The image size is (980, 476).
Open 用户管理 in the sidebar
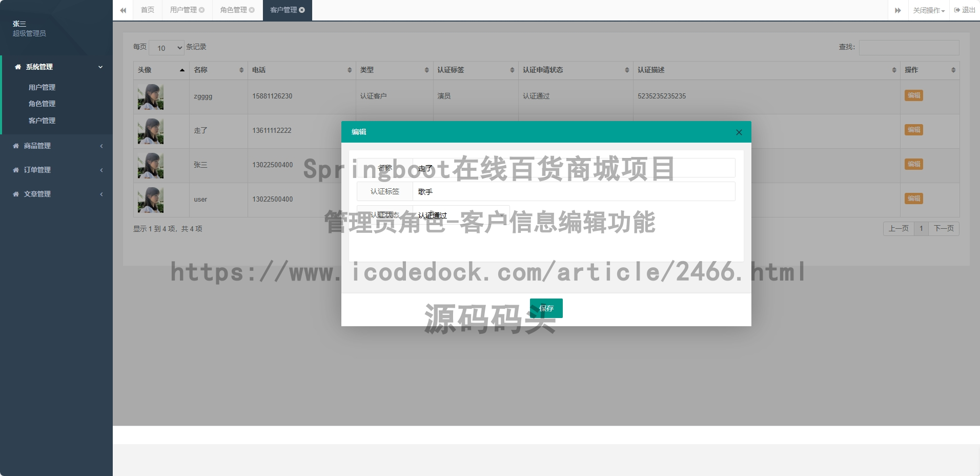[42, 87]
